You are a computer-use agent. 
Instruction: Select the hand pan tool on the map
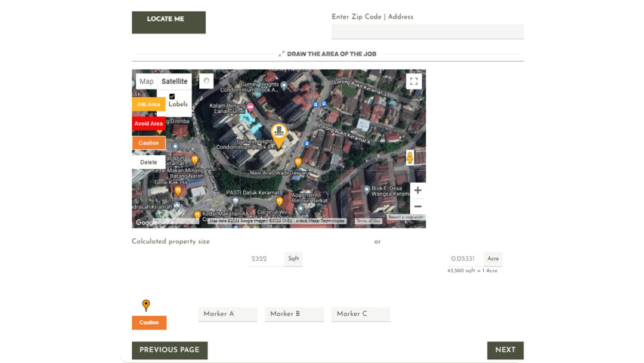[206, 81]
